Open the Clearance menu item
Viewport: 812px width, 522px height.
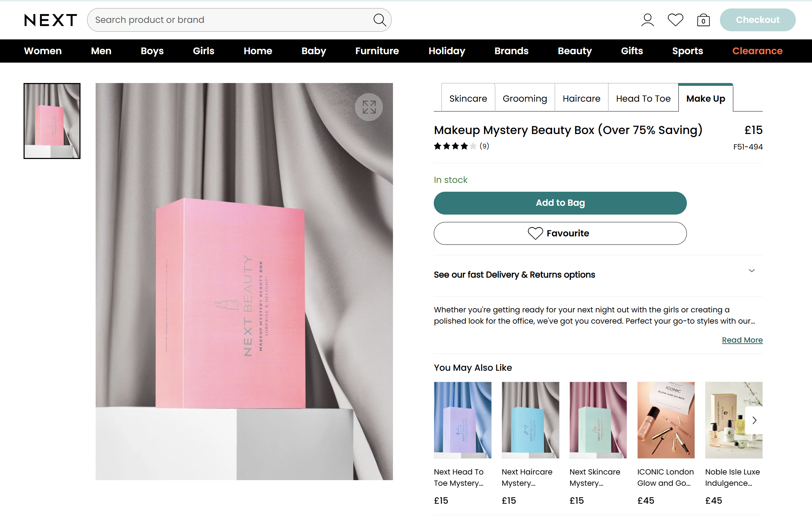757,51
